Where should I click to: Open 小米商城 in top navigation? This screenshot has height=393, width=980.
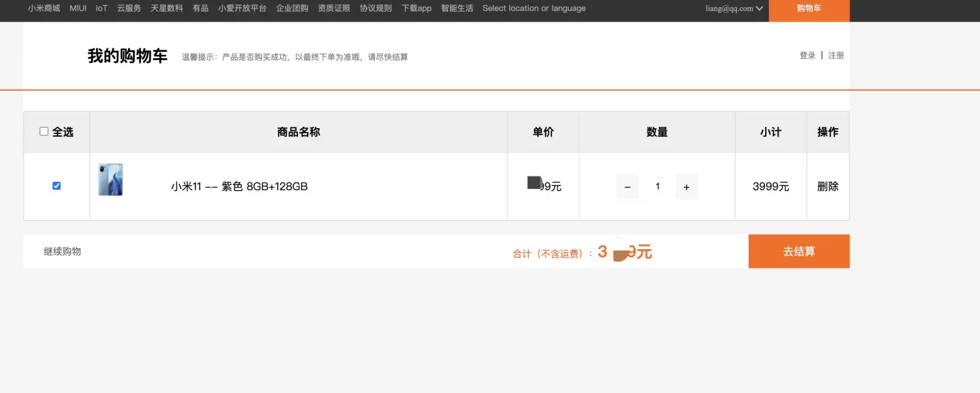44,9
